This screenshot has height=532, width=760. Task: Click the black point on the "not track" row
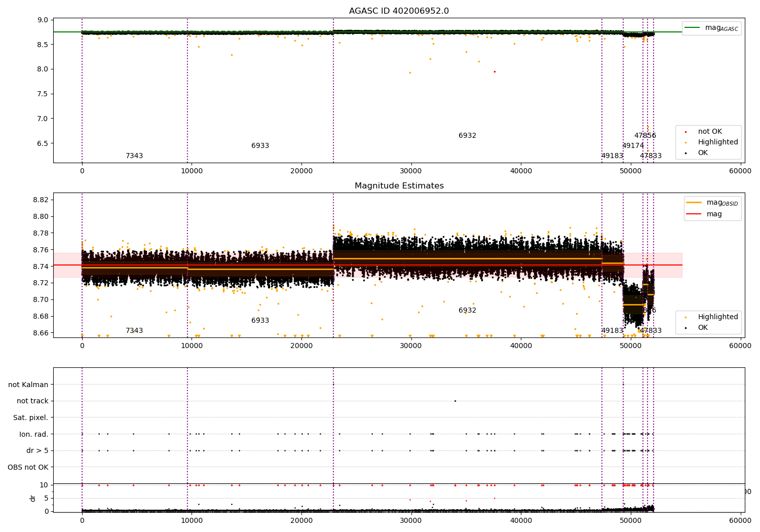(455, 401)
